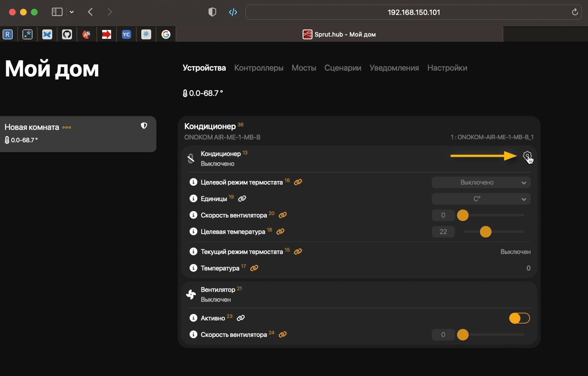This screenshot has width=588, height=376.
Task: Click info icon beside Текущий режим термостата
Action: click(193, 252)
